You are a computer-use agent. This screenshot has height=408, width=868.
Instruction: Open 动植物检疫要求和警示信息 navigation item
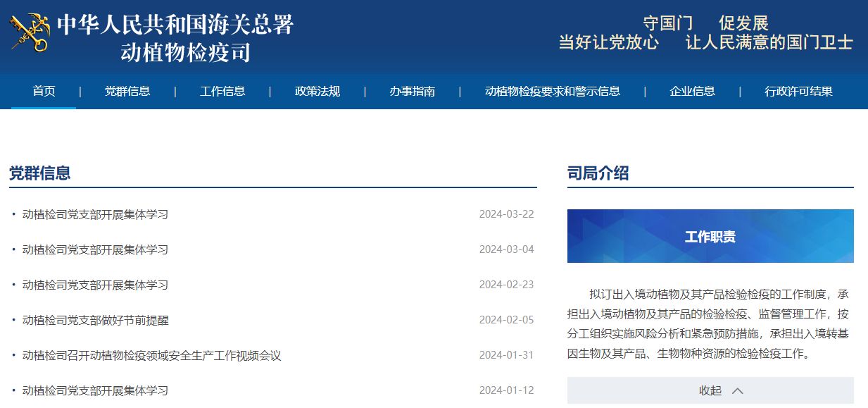[553, 91]
